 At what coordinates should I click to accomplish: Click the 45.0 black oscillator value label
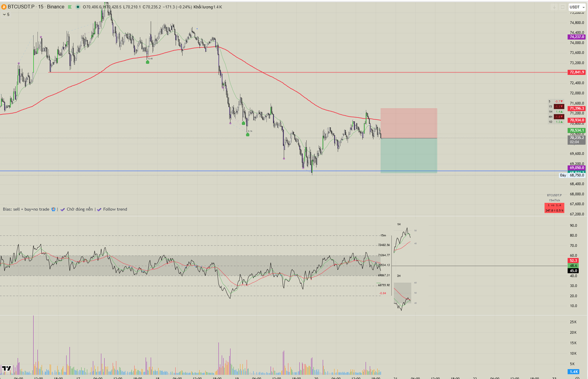(574, 271)
